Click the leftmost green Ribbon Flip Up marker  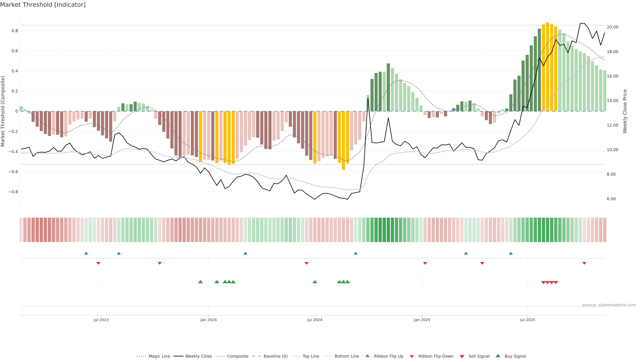(x=86, y=253)
